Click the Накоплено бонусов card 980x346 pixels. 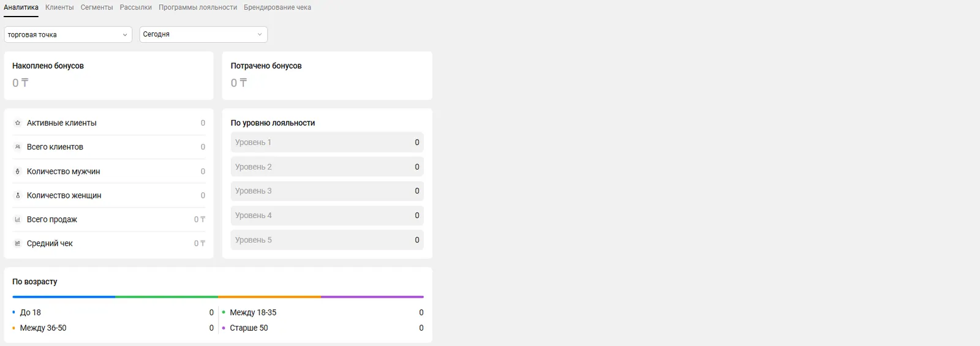tap(108, 75)
